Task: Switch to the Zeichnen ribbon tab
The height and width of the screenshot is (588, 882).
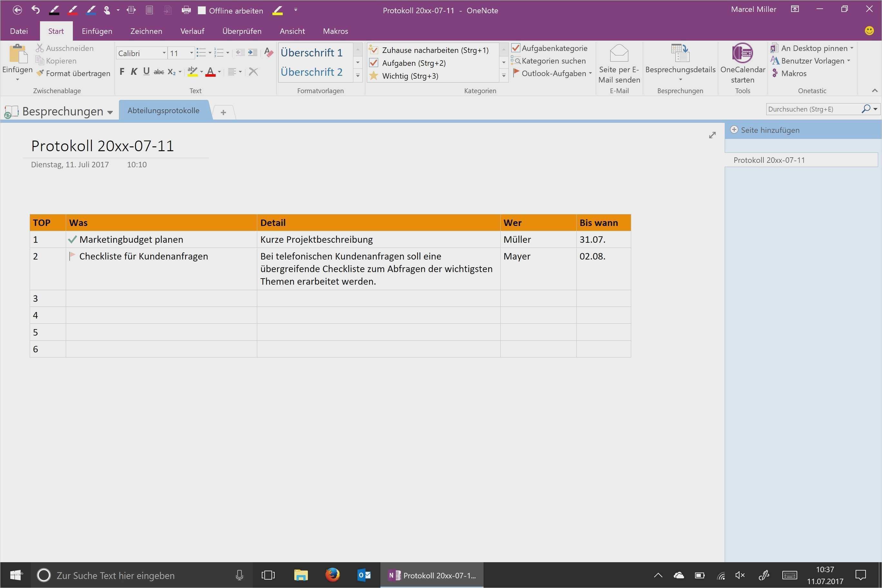Action: click(x=146, y=31)
